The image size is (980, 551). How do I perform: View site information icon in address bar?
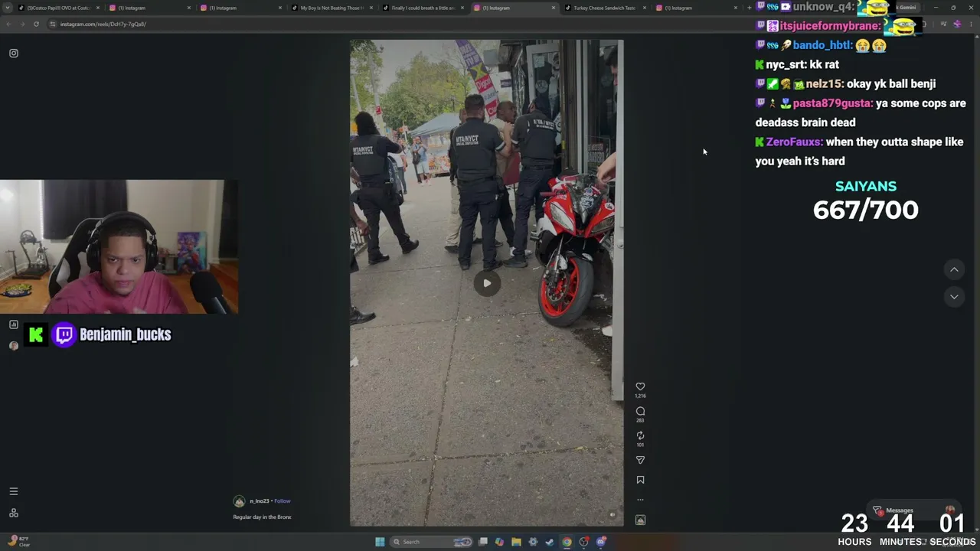coord(53,24)
